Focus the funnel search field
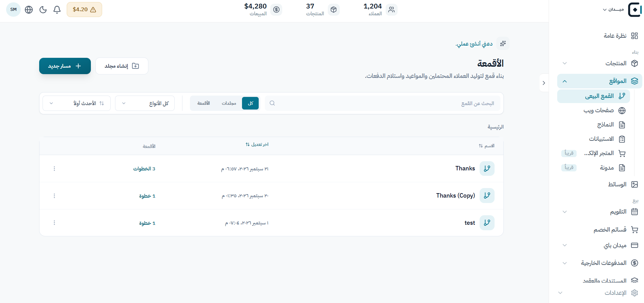The width and height of the screenshot is (644, 303). click(383, 103)
